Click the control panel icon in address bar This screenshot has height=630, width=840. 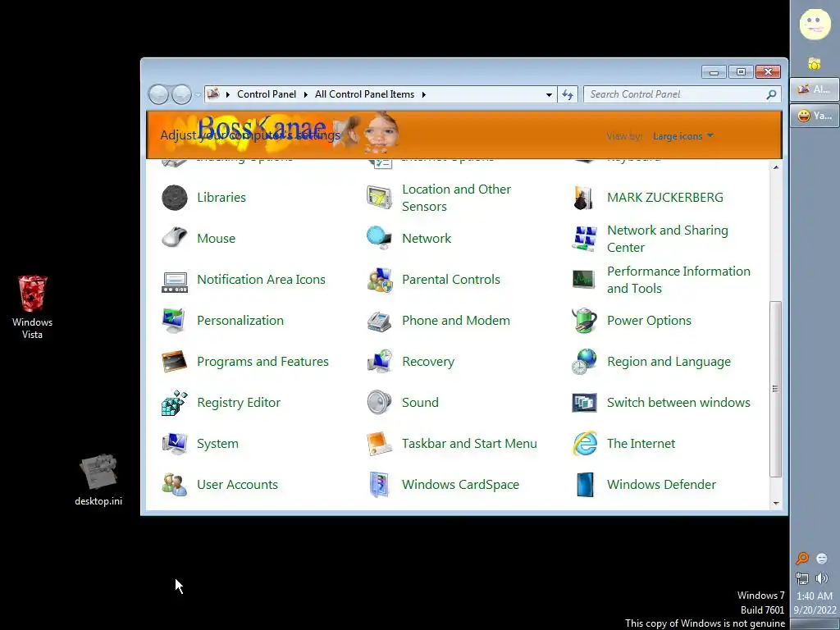(213, 94)
